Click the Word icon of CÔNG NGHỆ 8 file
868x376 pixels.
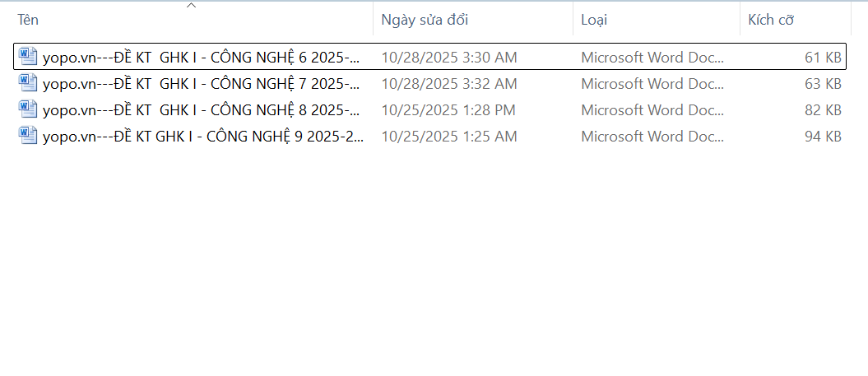coord(29,109)
